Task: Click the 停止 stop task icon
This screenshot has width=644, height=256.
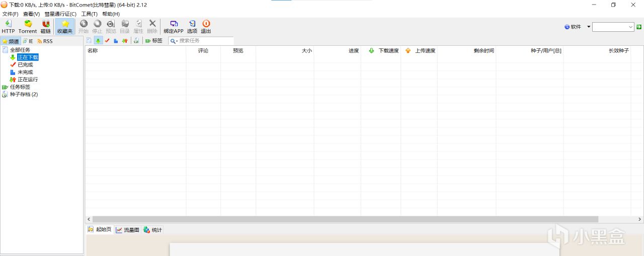Action: [x=97, y=27]
